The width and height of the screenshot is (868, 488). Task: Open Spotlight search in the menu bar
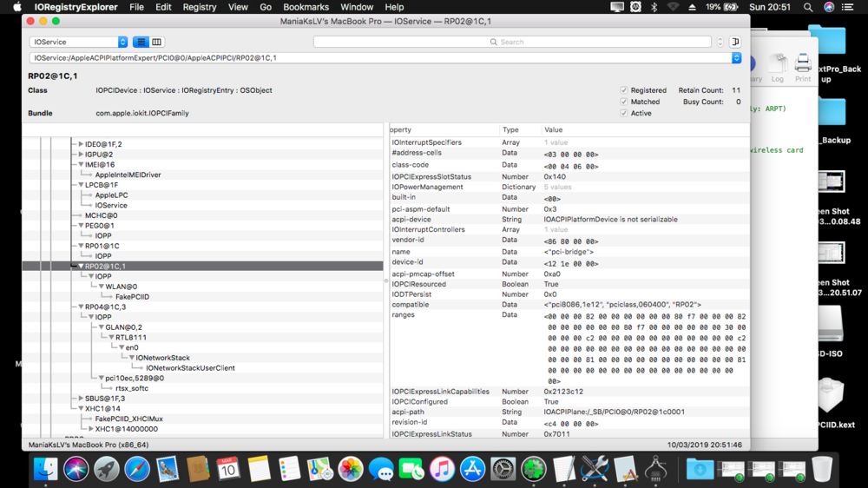(807, 7)
